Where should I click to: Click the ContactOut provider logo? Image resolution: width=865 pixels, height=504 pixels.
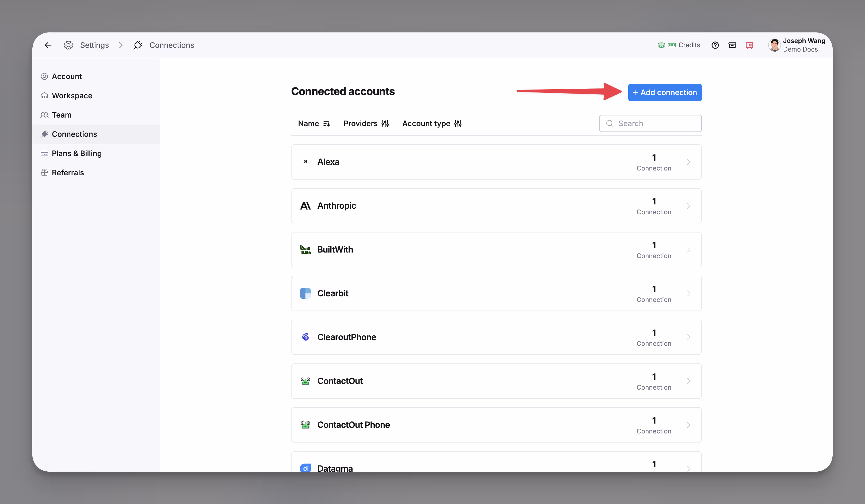(305, 381)
